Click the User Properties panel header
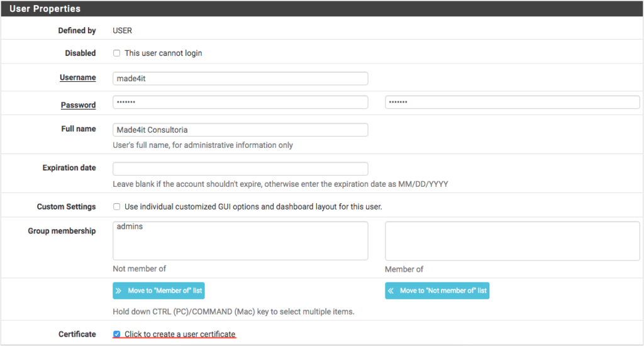The image size is (644, 346). (x=322, y=9)
